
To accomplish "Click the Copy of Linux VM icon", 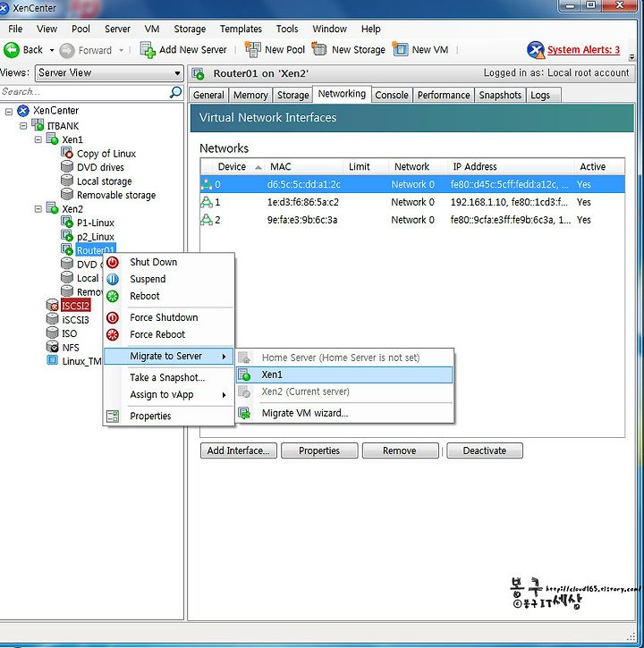I will [67, 153].
